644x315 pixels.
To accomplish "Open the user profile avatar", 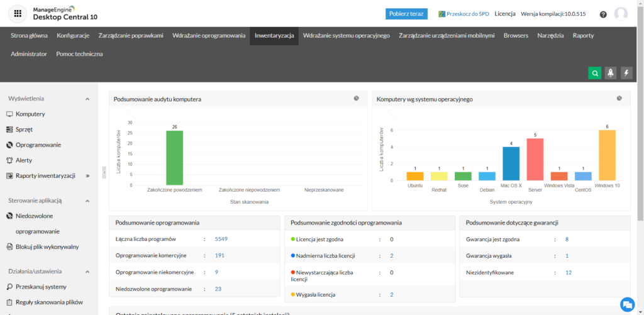I will coord(621,14).
